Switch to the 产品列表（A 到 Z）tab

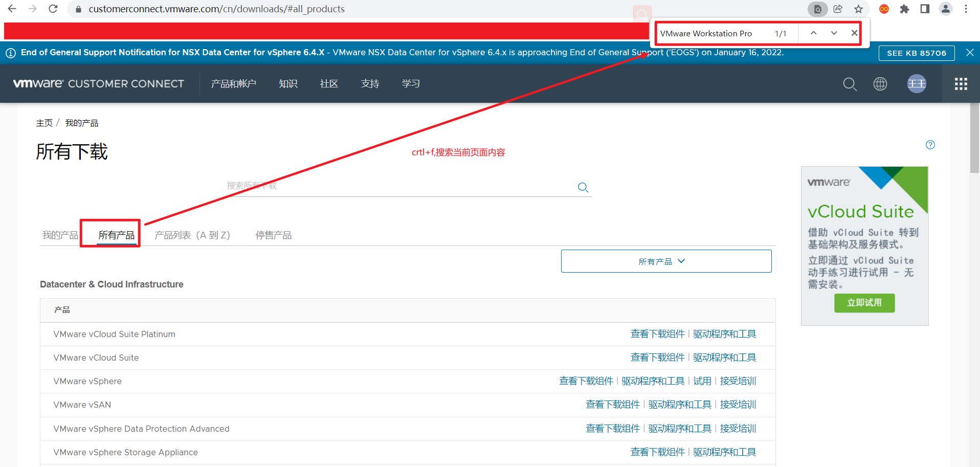coord(192,235)
